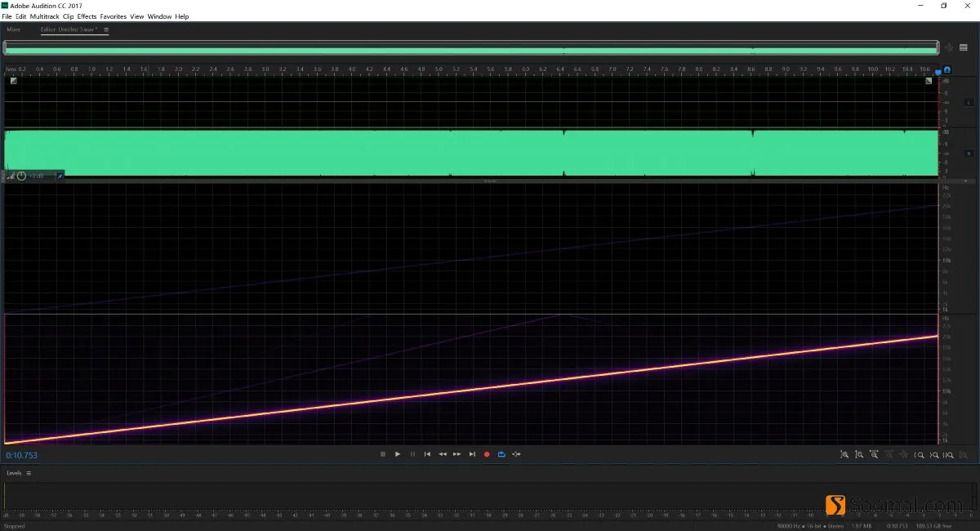Toggle Skip Selection button
Viewport: 980px width, 531px height.
tap(517, 454)
